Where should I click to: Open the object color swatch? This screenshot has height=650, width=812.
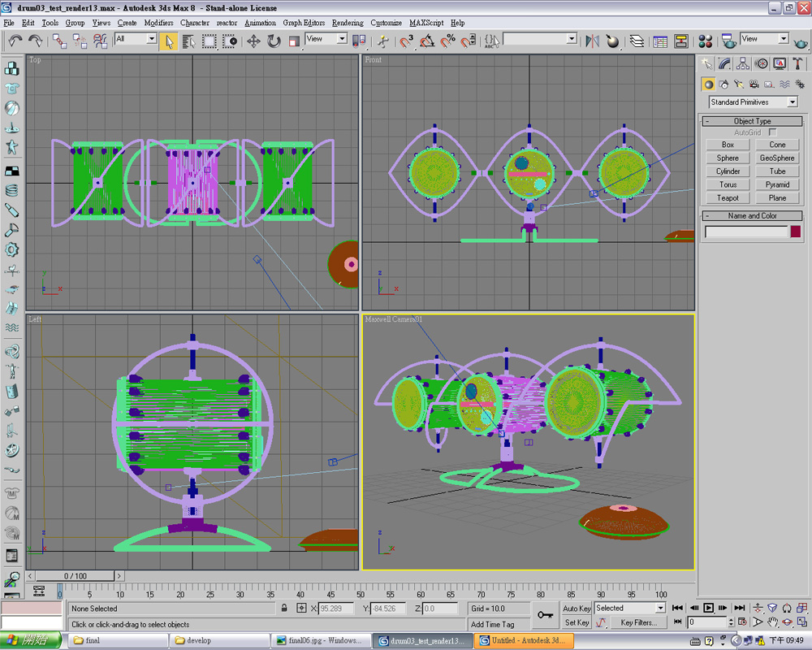coord(796,232)
